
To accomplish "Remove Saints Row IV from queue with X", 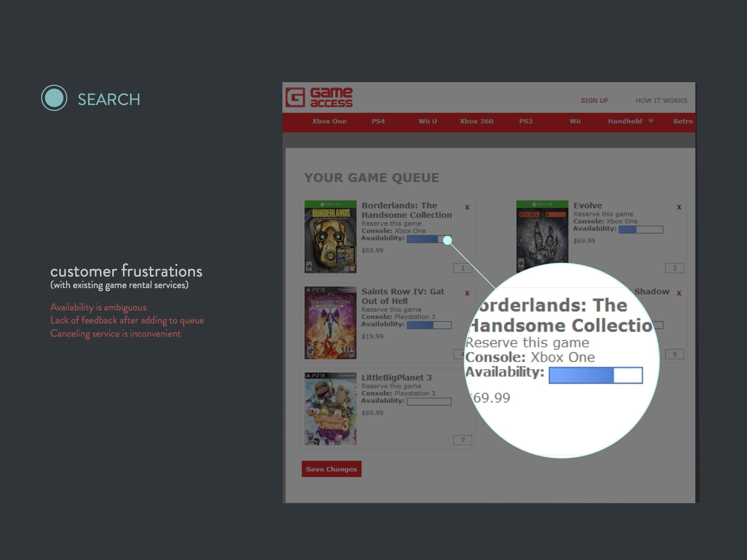I will coord(467,293).
